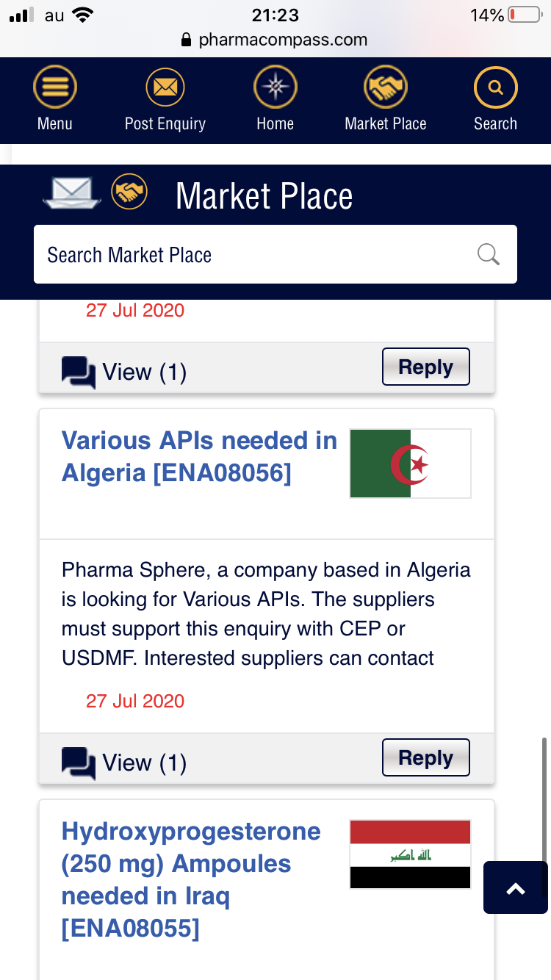The height and width of the screenshot is (980, 551).
Task: Tap the envelope-laptop icon beside Market Place heading
Action: pyautogui.click(x=72, y=194)
